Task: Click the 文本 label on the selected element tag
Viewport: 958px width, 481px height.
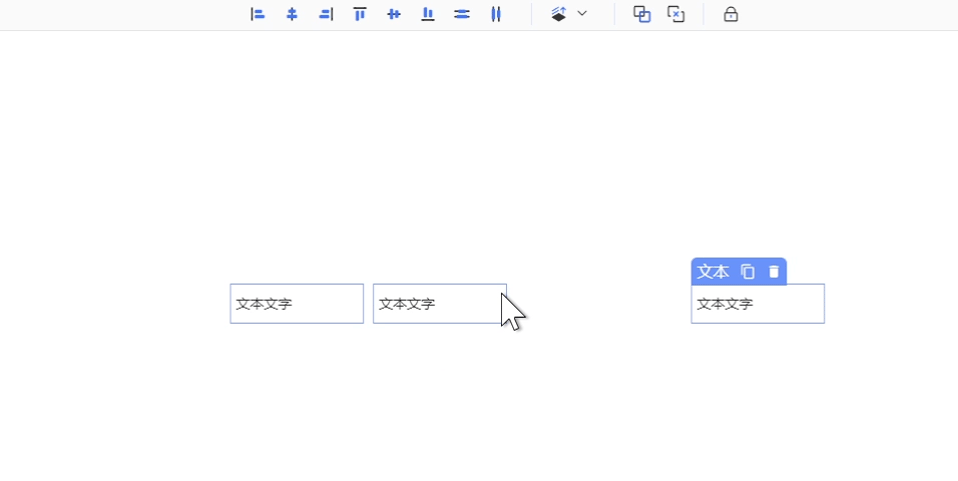Action: pyautogui.click(x=713, y=272)
